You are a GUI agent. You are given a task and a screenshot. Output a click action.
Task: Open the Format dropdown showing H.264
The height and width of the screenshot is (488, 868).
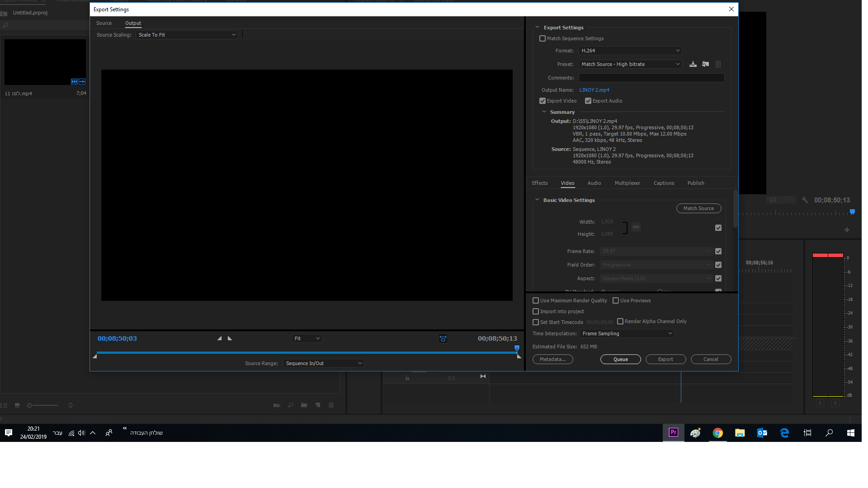click(630, 51)
